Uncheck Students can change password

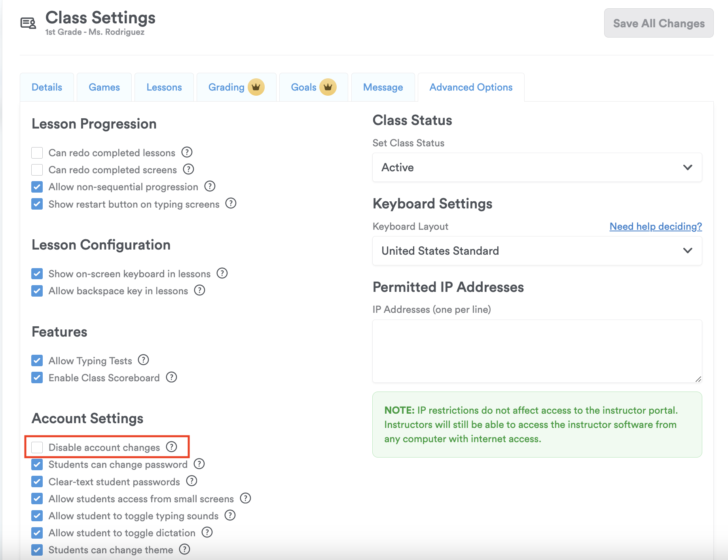(x=37, y=464)
